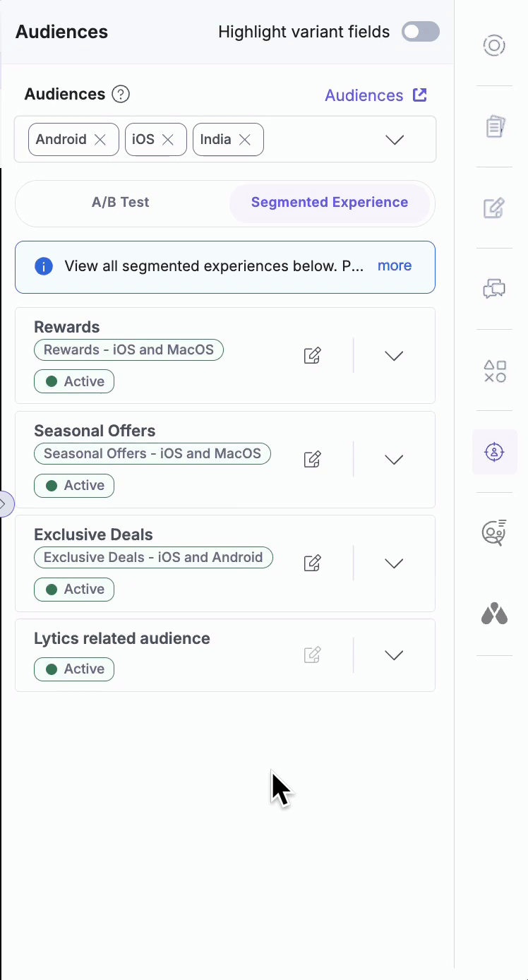
Task: Select the edit/compose icon in the sidebar
Action: tap(494, 208)
